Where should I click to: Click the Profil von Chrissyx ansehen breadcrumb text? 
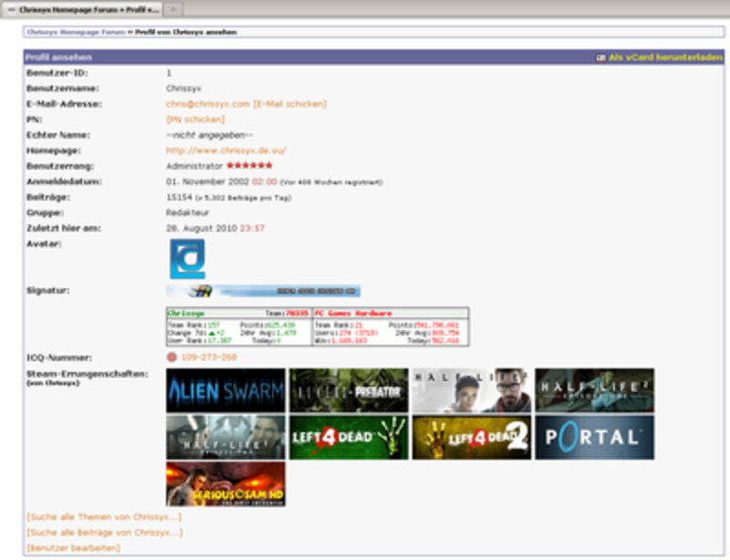(x=186, y=32)
